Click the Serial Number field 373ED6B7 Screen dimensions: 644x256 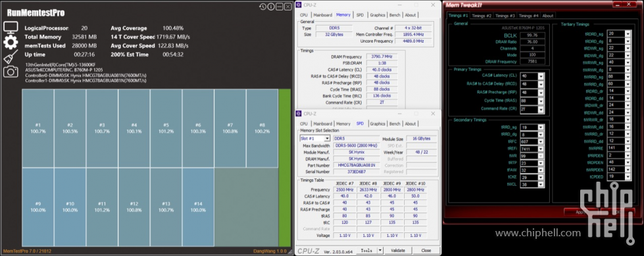click(356, 172)
